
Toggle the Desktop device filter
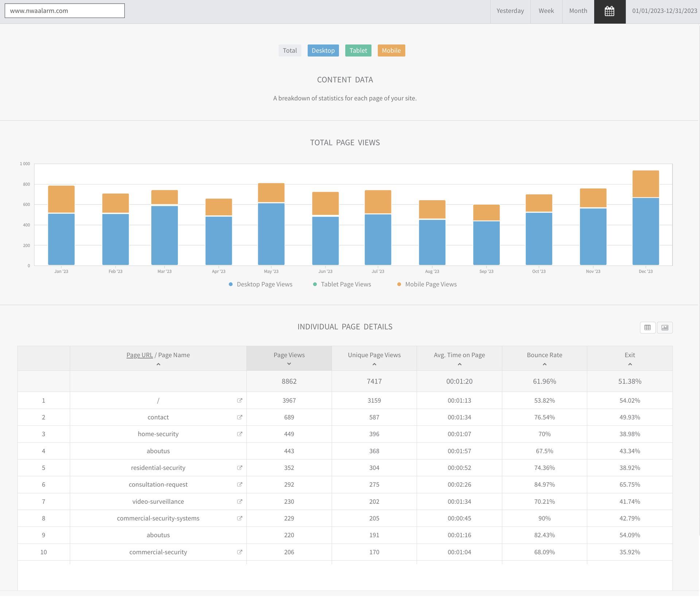[x=323, y=50]
